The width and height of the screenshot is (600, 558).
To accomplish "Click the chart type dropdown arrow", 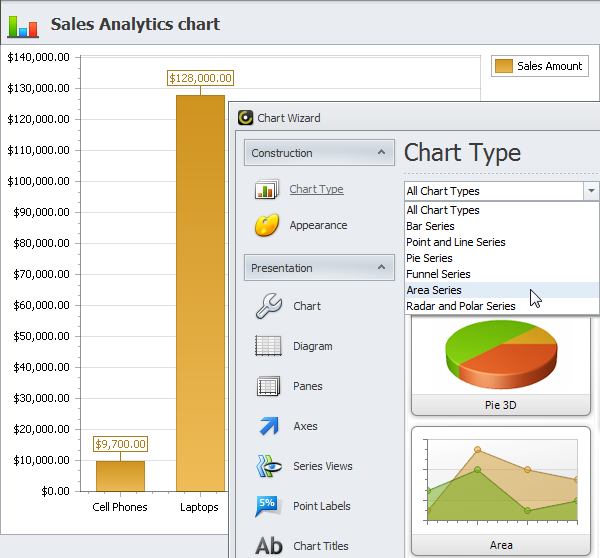I will (x=591, y=191).
